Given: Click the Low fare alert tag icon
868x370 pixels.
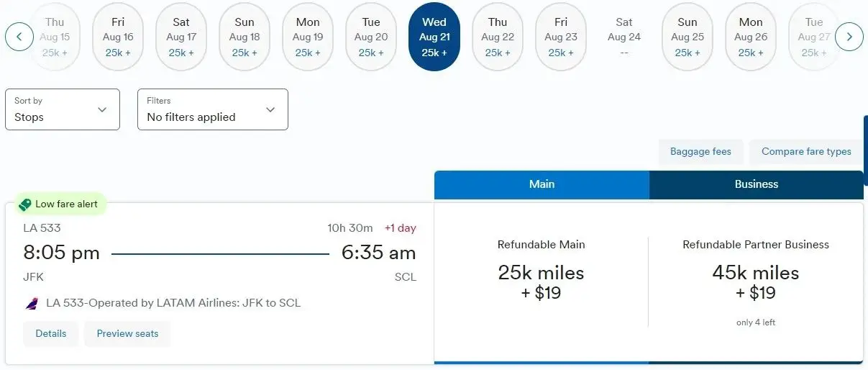Looking at the screenshot, I should (x=25, y=204).
